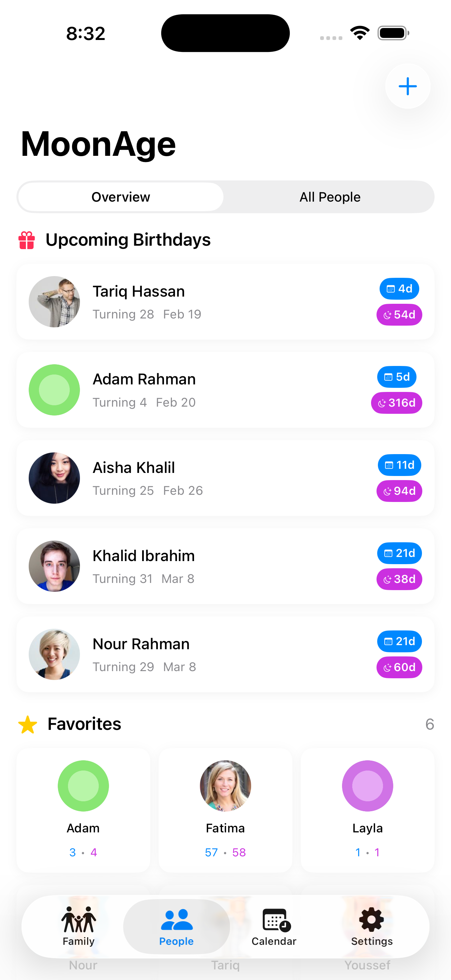Tap the Upcoming Birthdays gift icon

tap(27, 240)
